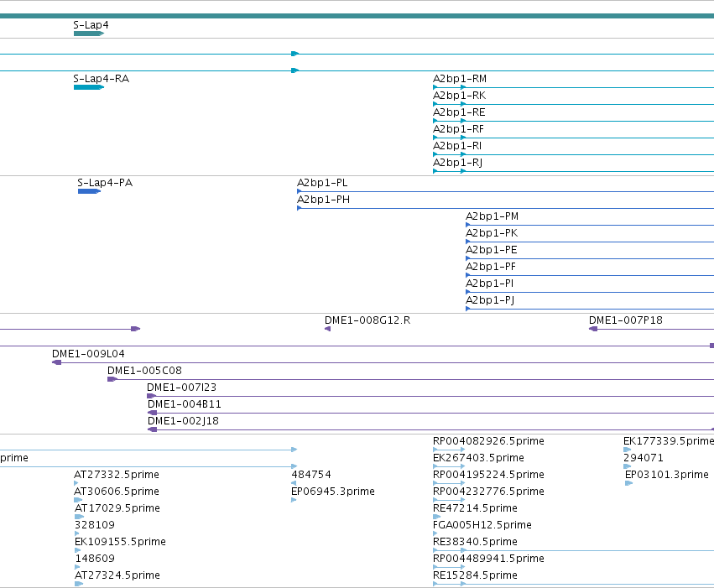Click EST EP03101.3prime
714x588 pixels.
coord(667,475)
